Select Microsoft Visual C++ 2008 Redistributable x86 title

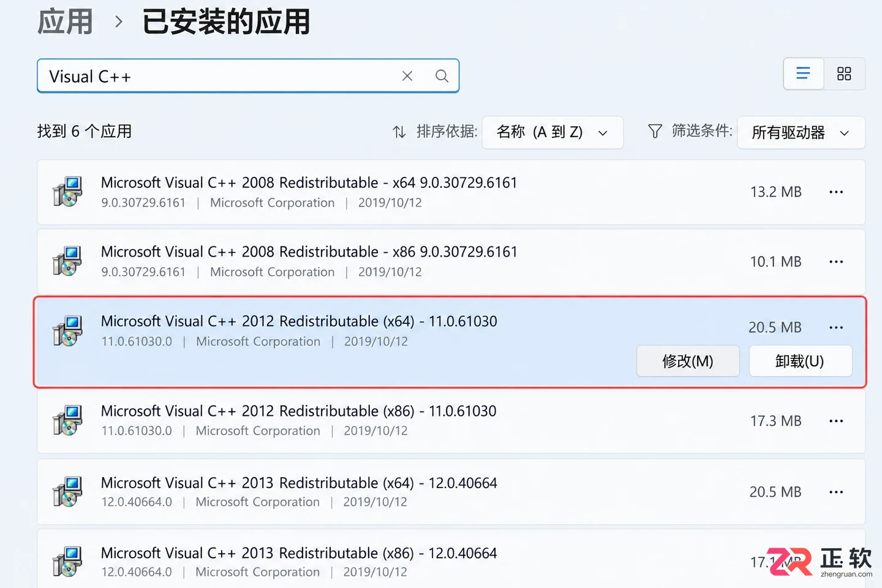coord(309,252)
